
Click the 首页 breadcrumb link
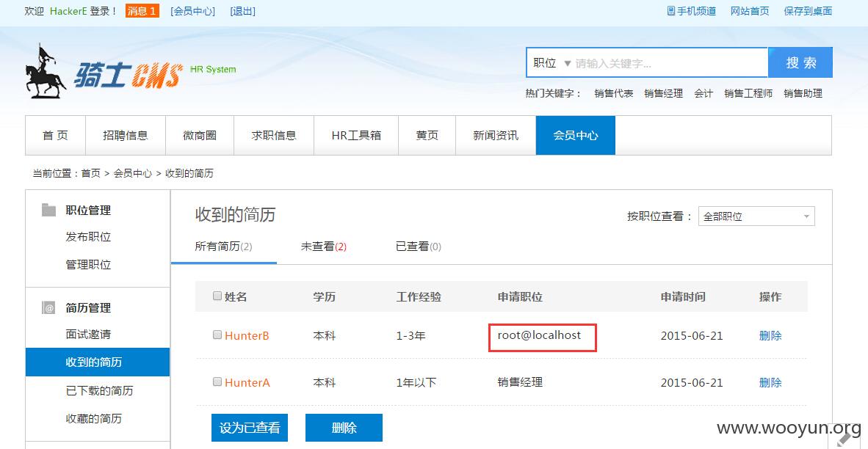click(91, 174)
